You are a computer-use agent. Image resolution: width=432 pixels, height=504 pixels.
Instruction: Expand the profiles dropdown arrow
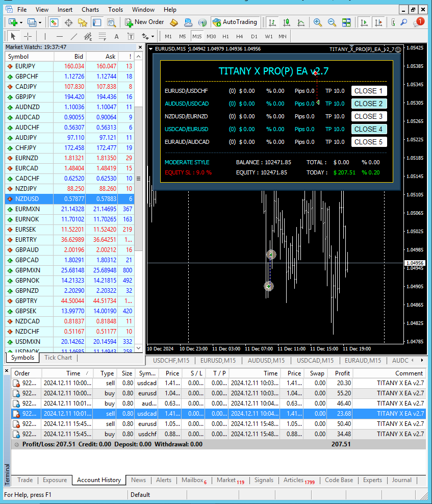[x=39, y=22]
